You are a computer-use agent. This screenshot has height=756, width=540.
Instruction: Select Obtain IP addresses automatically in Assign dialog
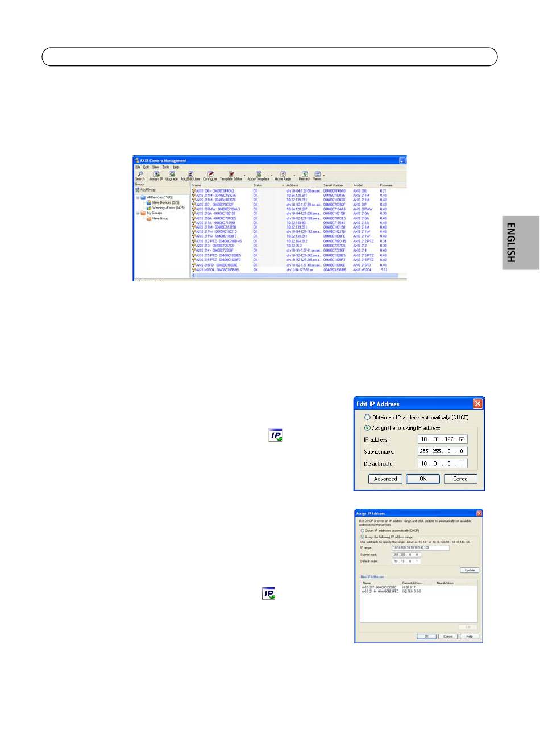click(390, 531)
